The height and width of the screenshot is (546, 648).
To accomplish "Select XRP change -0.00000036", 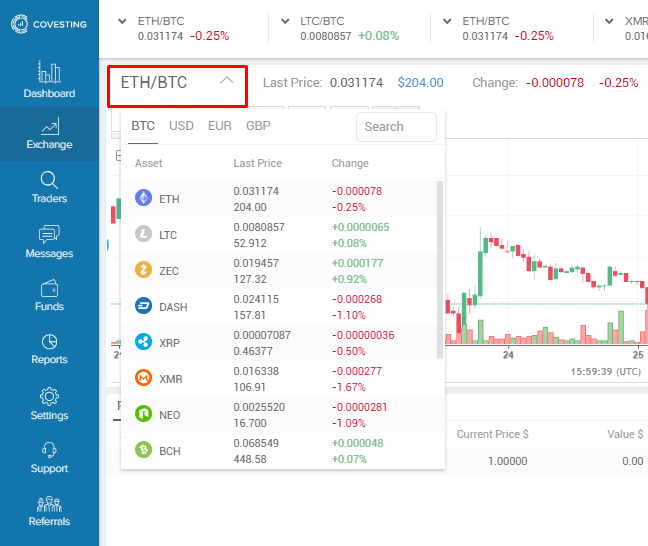I will pyautogui.click(x=363, y=335).
